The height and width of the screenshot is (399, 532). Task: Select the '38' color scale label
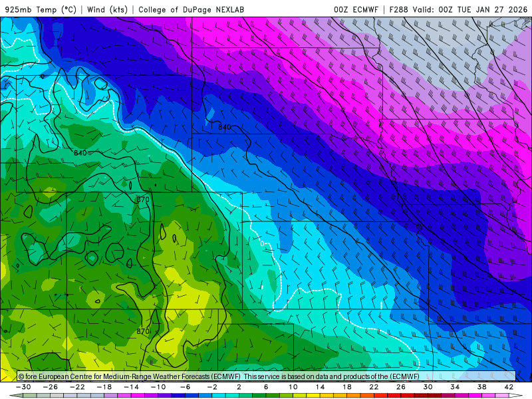482,387
